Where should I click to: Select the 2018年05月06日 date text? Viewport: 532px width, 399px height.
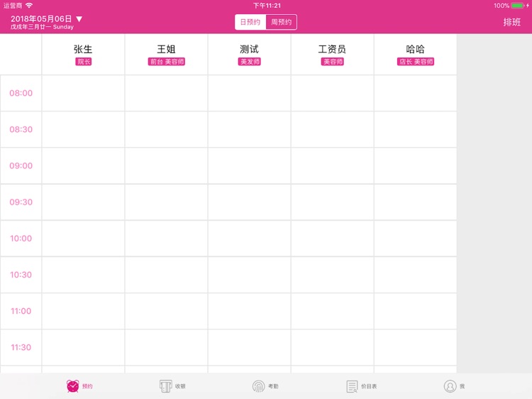41,19
